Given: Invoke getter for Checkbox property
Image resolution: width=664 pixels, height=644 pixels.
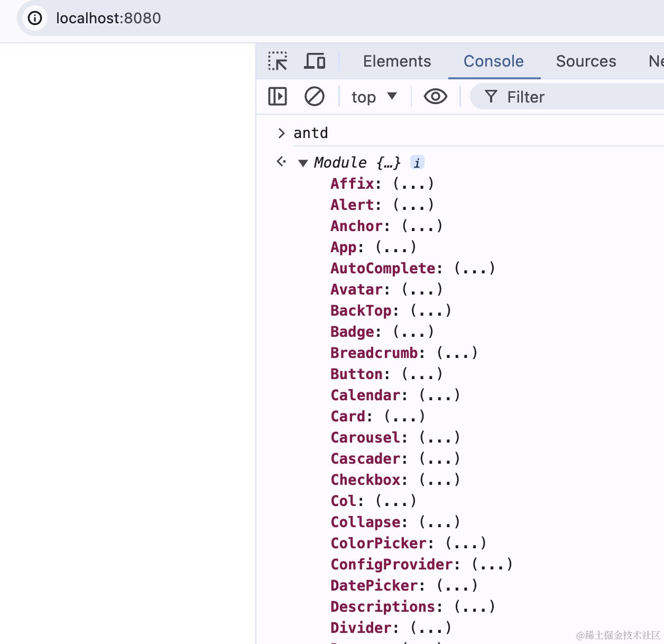Looking at the screenshot, I should pos(440,480).
